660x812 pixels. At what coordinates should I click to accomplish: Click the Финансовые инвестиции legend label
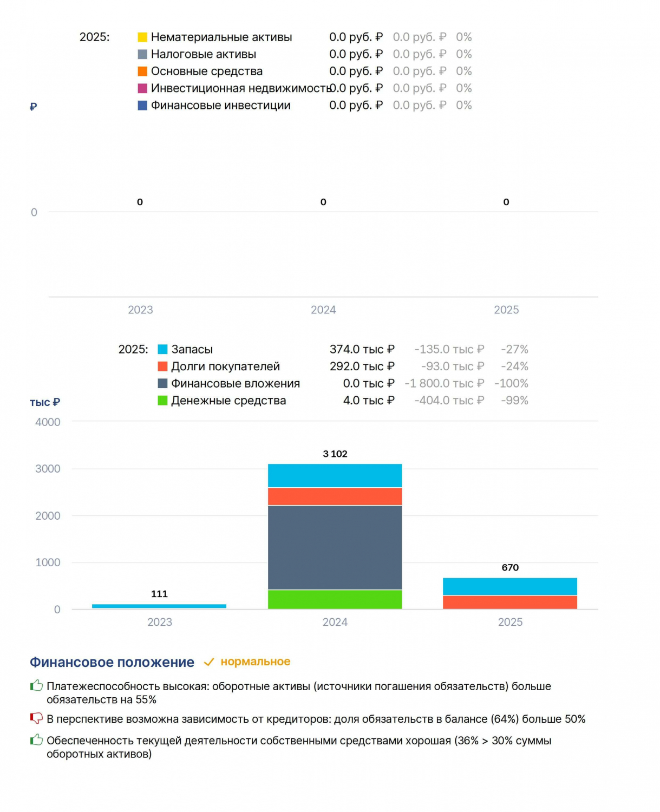[x=221, y=106]
